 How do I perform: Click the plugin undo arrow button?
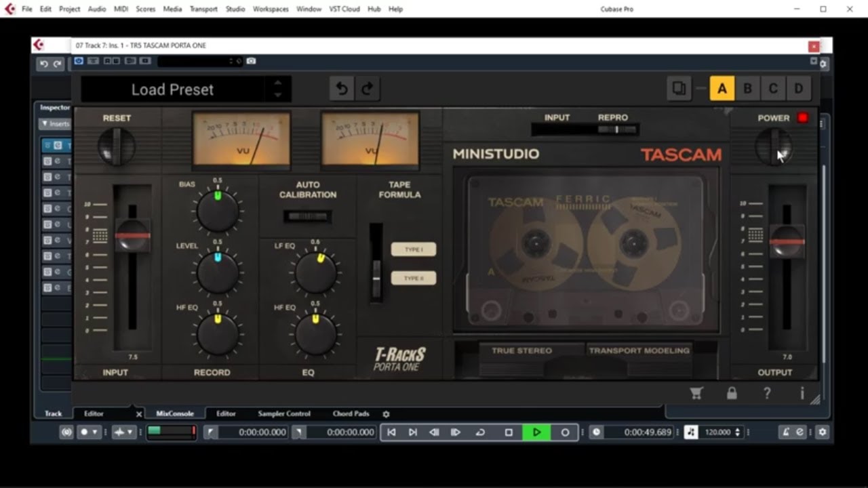pos(342,89)
